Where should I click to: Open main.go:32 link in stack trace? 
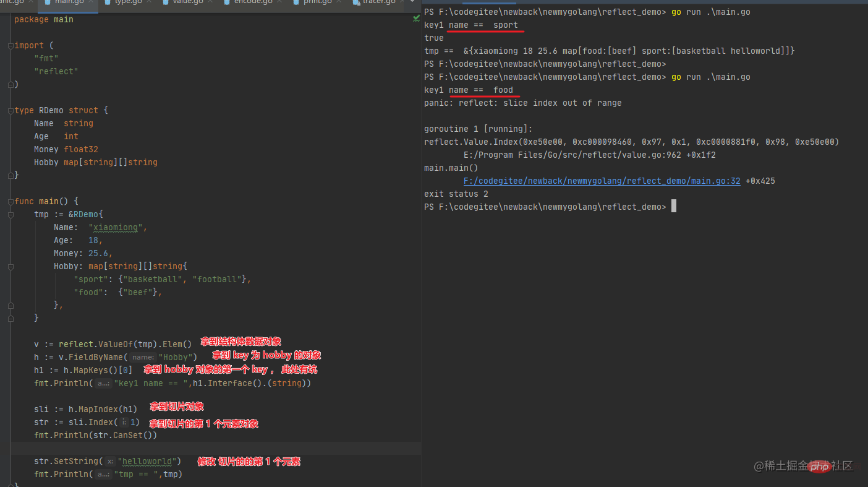602,181
